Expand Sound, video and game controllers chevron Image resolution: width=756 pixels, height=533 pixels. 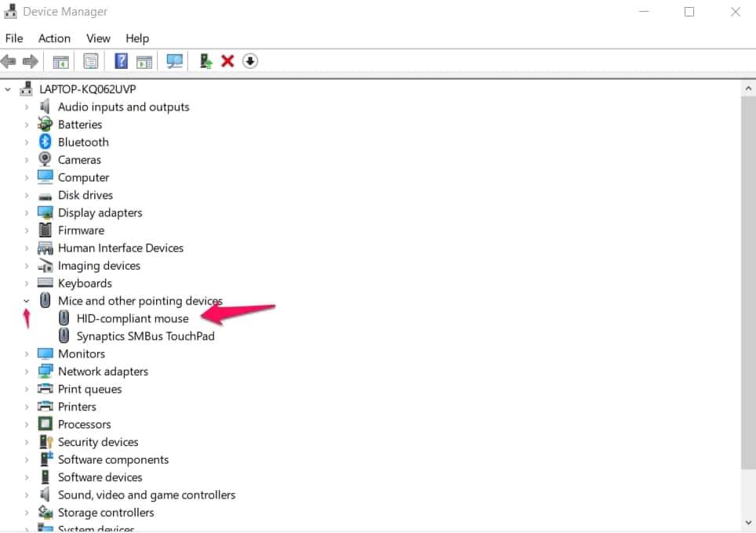[x=27, y=495]
